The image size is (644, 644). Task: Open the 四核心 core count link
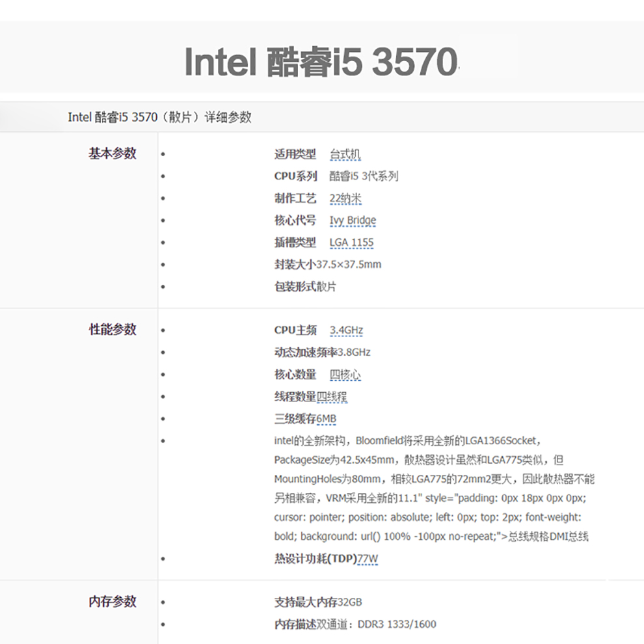[x=345, y=375]
